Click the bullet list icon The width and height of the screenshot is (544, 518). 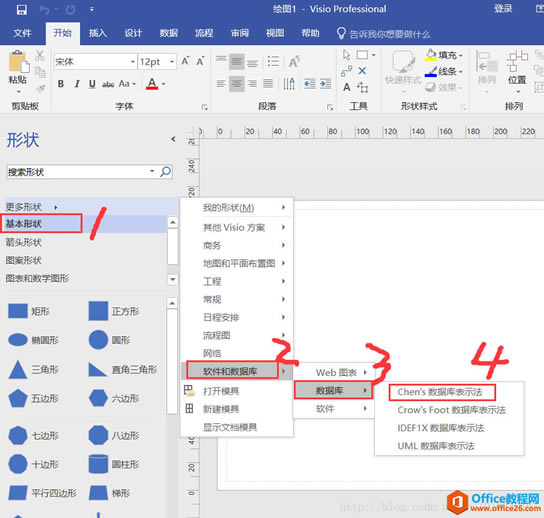point(273,61)
